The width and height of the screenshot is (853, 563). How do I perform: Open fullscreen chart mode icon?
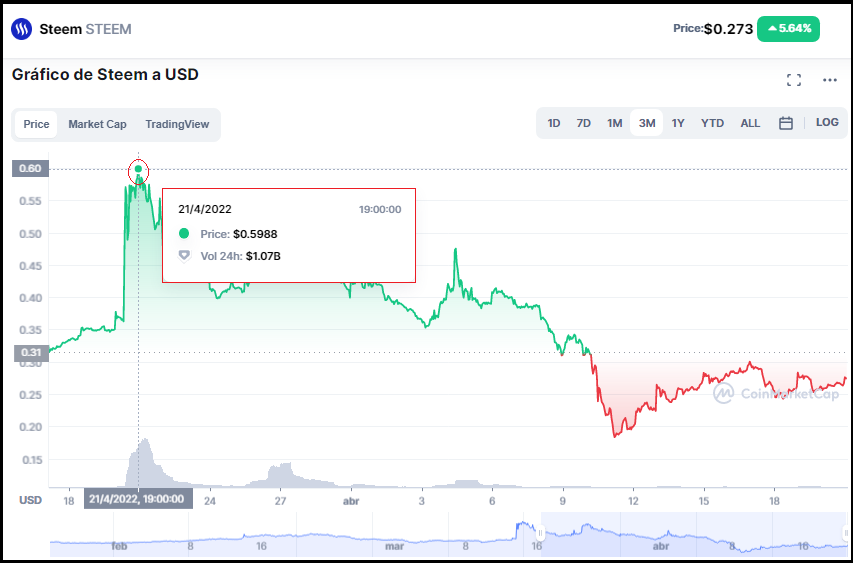coord(794,81)
